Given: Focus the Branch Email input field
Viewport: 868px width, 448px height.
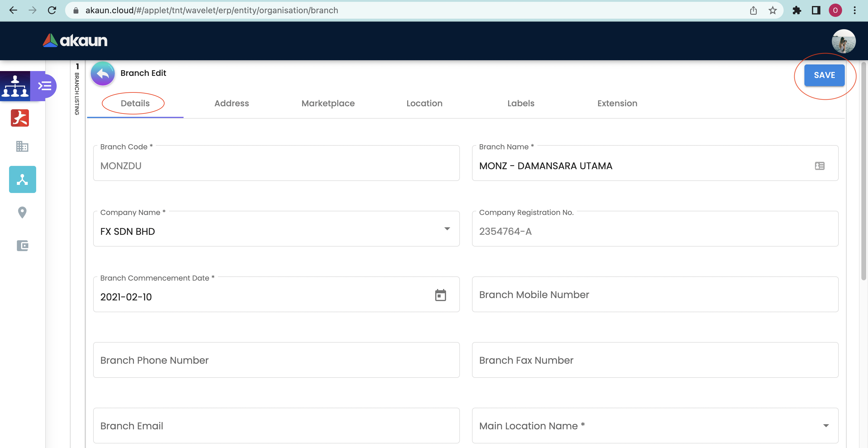Looking at the screenshot, I should (x=276, y=426).
